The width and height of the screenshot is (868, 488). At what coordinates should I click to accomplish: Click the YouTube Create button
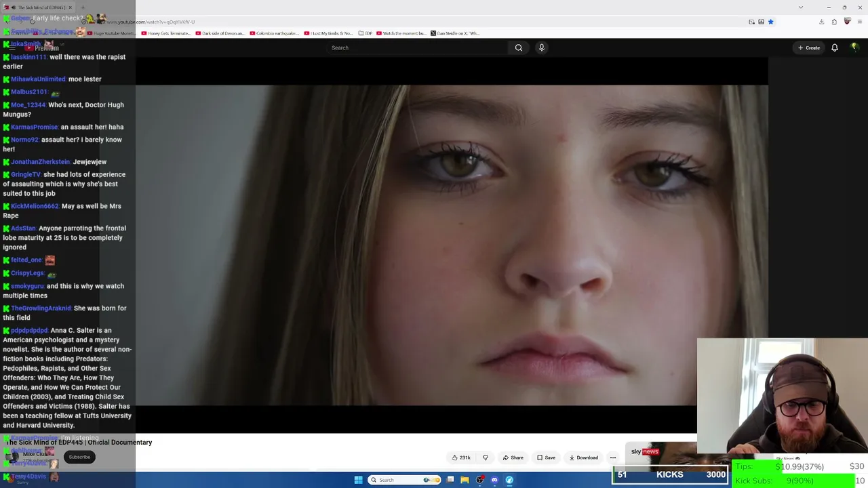coord(809,47)
